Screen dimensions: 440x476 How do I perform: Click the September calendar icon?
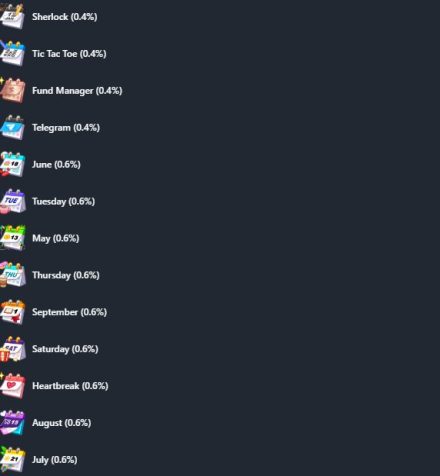12,312
